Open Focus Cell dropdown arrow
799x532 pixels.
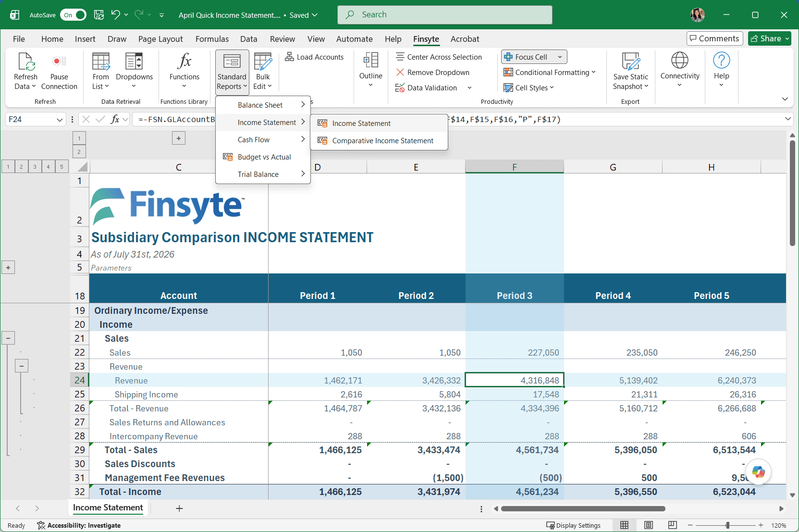click(x=560, y=57)
